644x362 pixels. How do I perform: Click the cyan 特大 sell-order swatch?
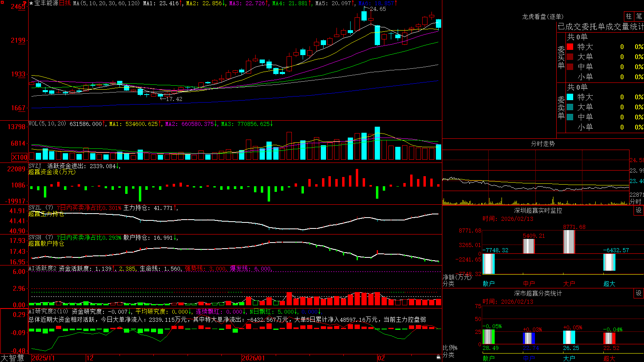pos(570,97)
